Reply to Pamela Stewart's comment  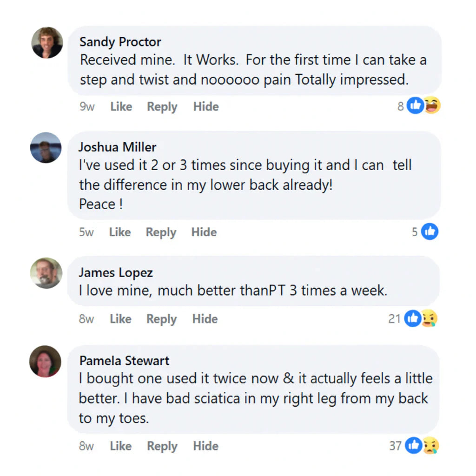click(x=162, y=446)
